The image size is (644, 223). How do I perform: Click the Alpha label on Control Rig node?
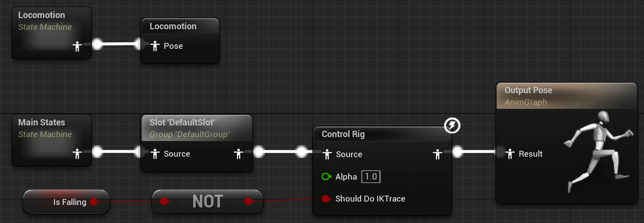(346, 177)
